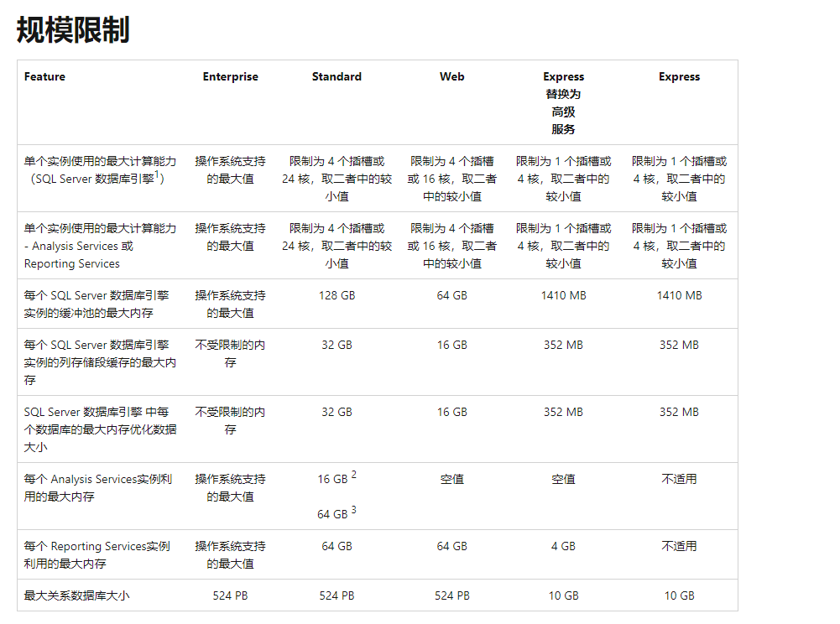
Task: Click the Web buffer pool 64 GB cell
Action: point(452,296)
